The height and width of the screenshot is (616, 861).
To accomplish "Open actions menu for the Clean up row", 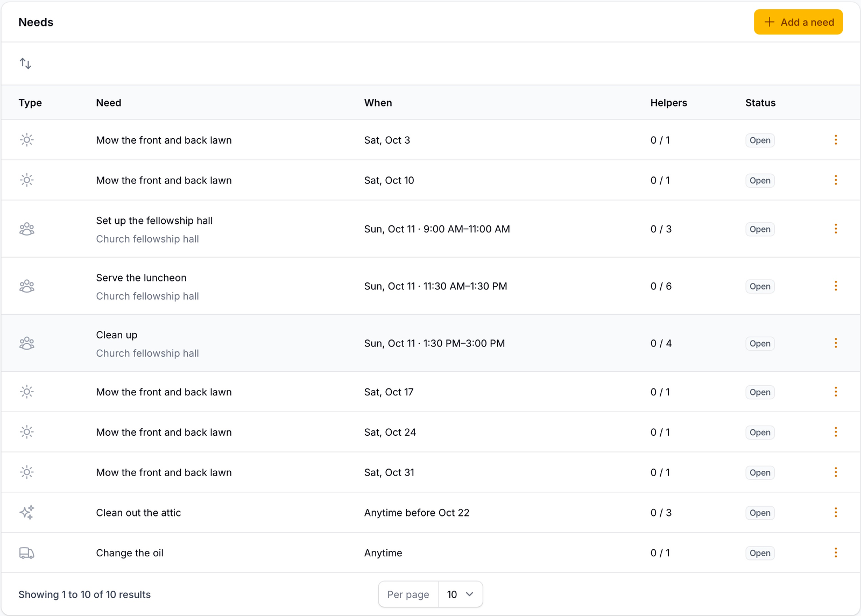I will point(836,343).
